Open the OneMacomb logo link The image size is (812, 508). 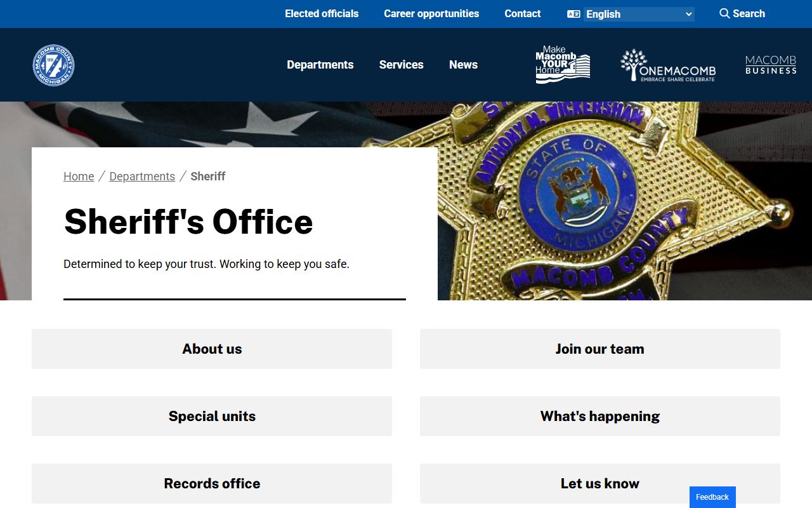pyautogui.click(x=668, y=65)
